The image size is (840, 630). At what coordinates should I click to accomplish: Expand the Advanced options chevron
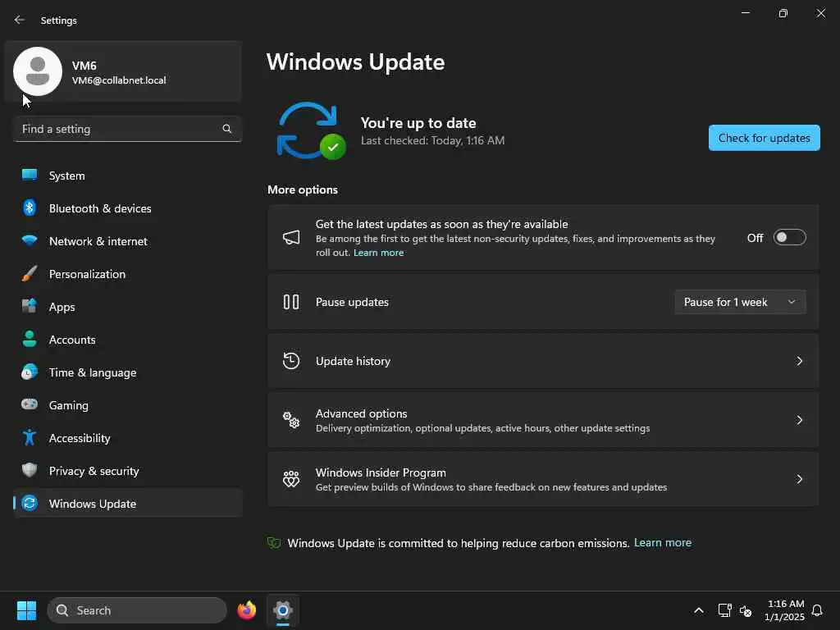799,420
